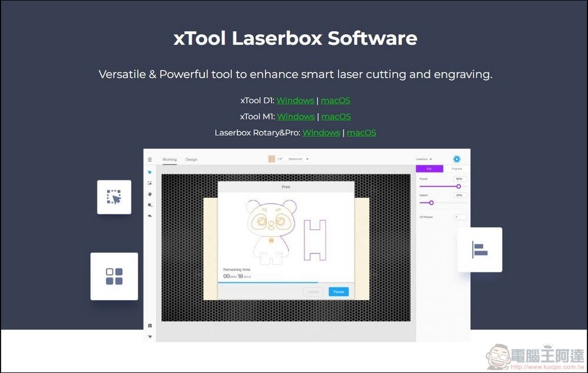Screen dimensions: 588x373
Task: Click the Speed slider handle
Action: pos(431,202)
